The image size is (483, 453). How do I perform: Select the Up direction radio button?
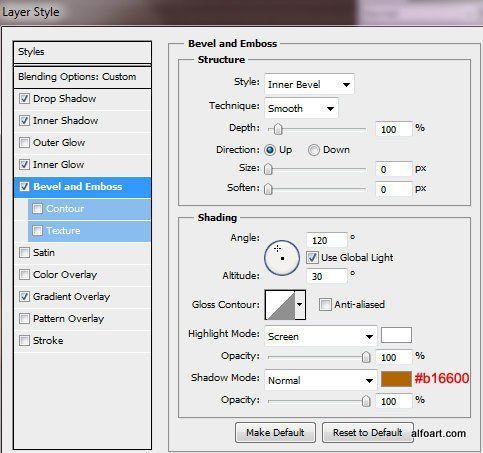tap(270, 150)
